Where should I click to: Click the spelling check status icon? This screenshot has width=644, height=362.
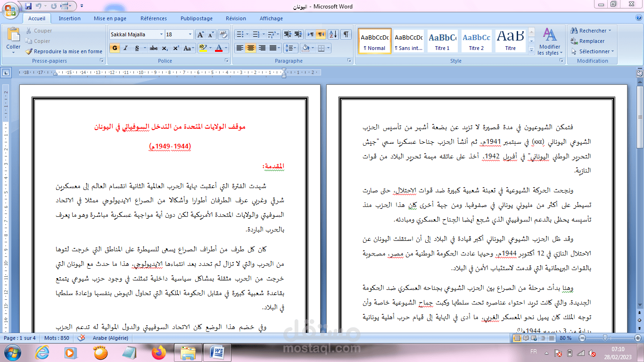coord(82,338)
